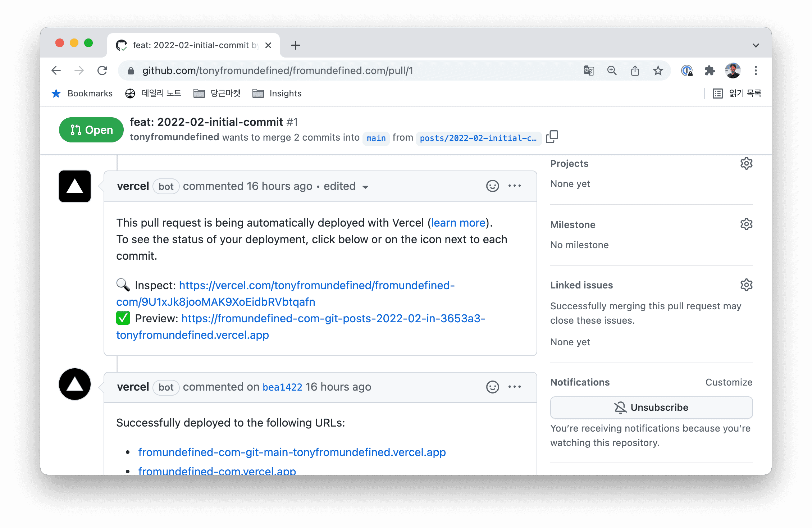Open the Projects settings gear
This screenshot has height=528, width=812.
click(x=746, y=164)
